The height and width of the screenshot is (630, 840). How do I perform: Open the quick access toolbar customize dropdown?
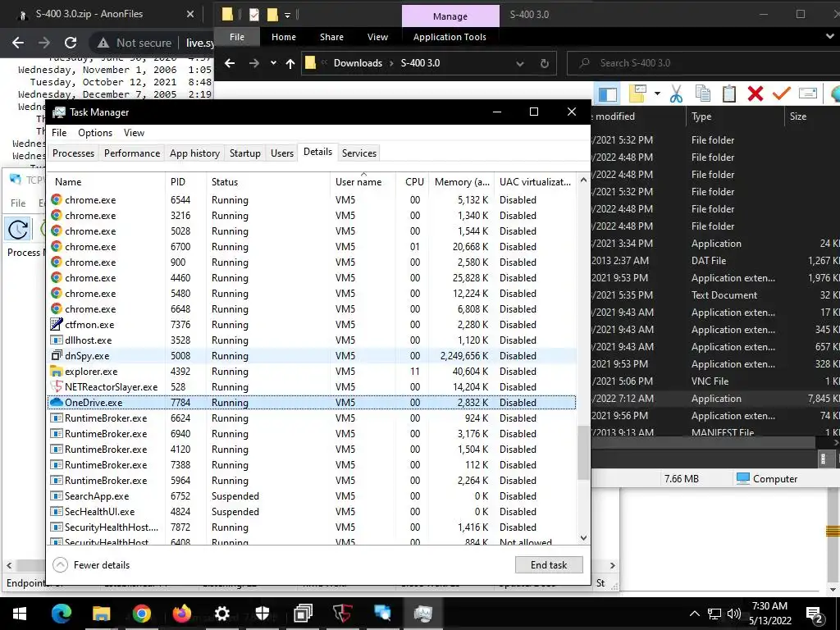tap(287, 16)
